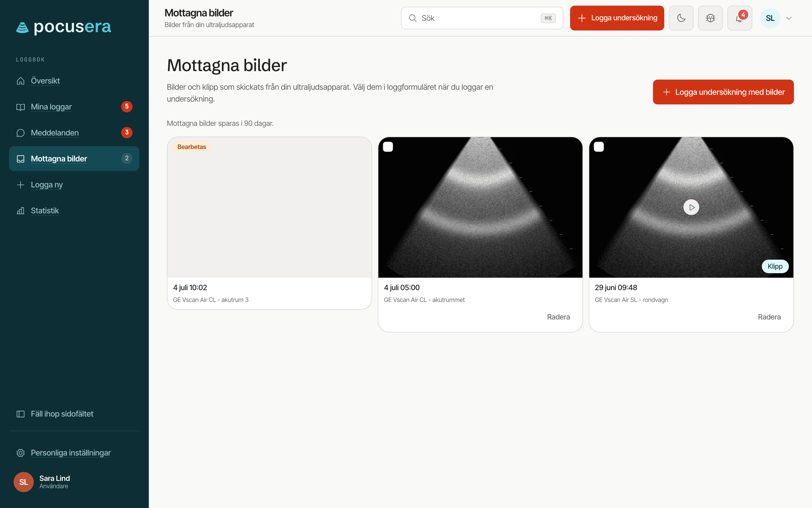
Task: Open the processing 4 juli 10:02 placeholder
Action: [x=270, y=207]
